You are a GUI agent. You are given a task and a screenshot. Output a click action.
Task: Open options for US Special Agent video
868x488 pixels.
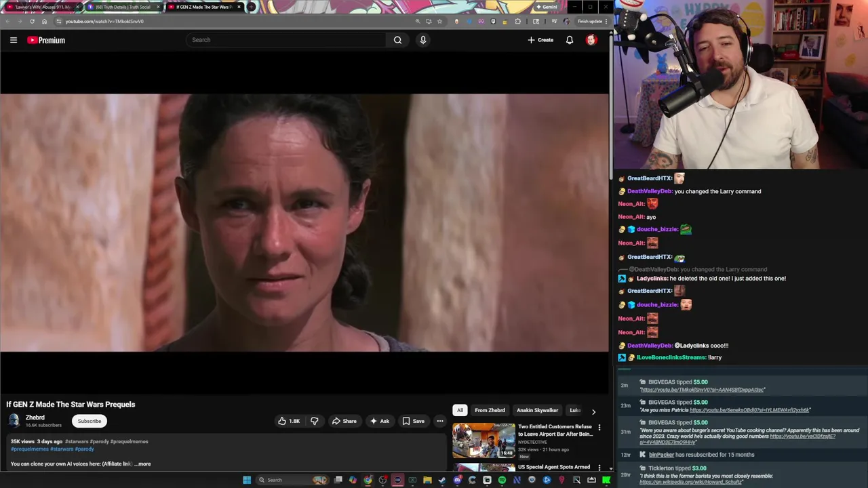[599, 468]
